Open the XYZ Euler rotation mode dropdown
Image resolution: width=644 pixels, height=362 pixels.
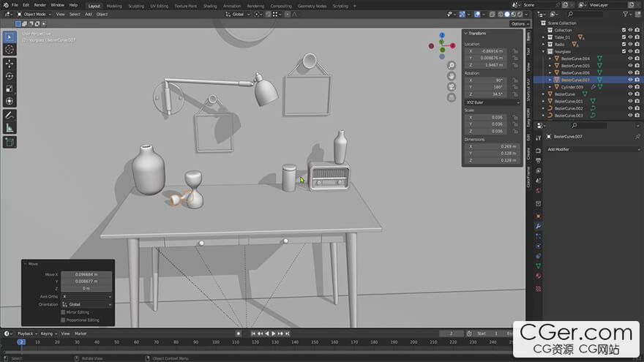pos(493,102)
